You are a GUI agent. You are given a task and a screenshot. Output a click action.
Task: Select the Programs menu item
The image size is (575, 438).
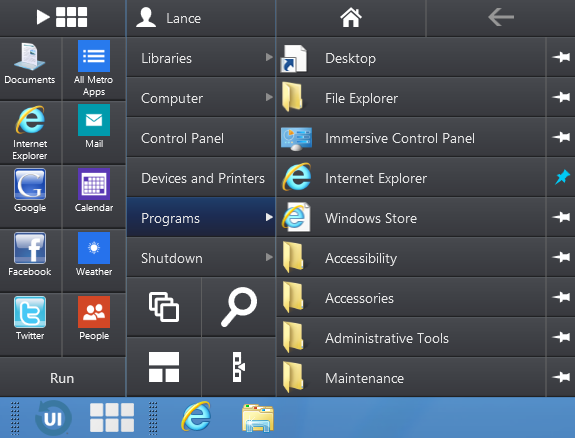(201, 218)
